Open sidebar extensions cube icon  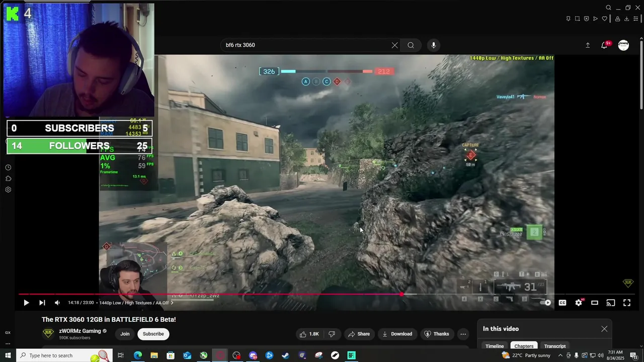[8, 178]
